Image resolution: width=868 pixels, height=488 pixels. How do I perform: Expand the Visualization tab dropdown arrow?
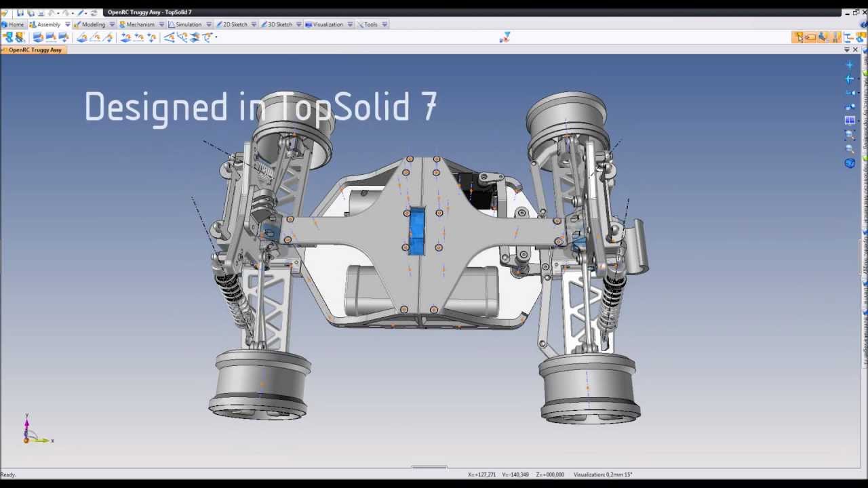click(x=350, y=24)
